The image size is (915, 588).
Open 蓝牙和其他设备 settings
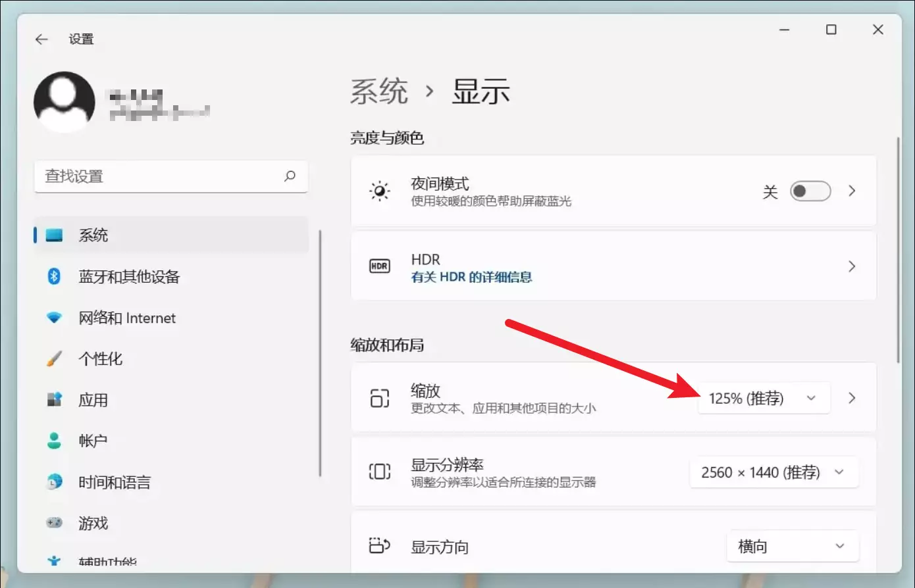(x=171, y=276)
